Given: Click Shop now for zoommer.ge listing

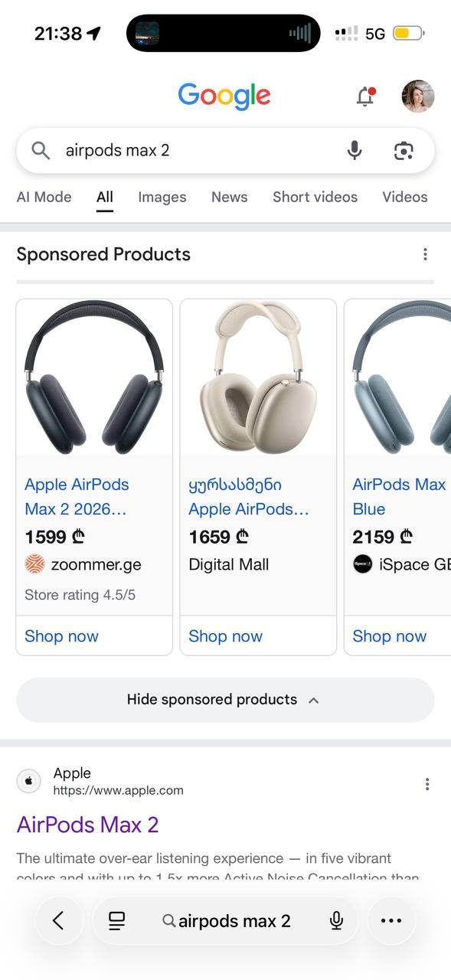Looking at the screenshot, I should click(x=62, y=636).
